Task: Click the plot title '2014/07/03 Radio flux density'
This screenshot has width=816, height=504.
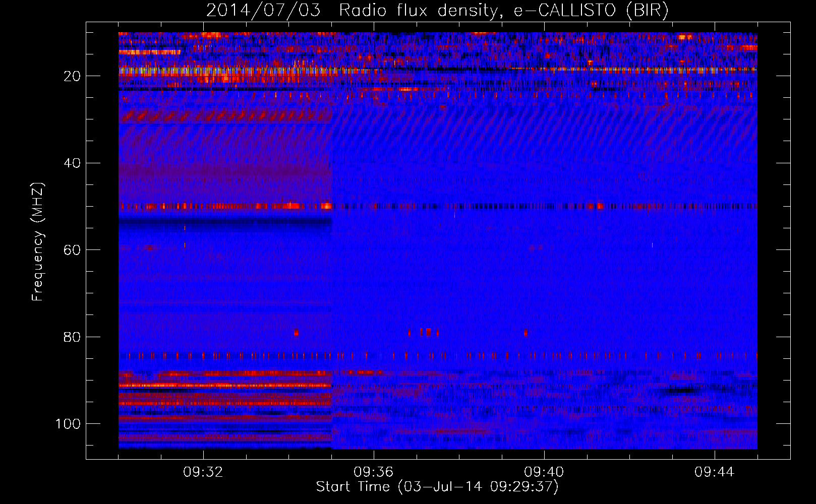Action: [x=437, y=10]
